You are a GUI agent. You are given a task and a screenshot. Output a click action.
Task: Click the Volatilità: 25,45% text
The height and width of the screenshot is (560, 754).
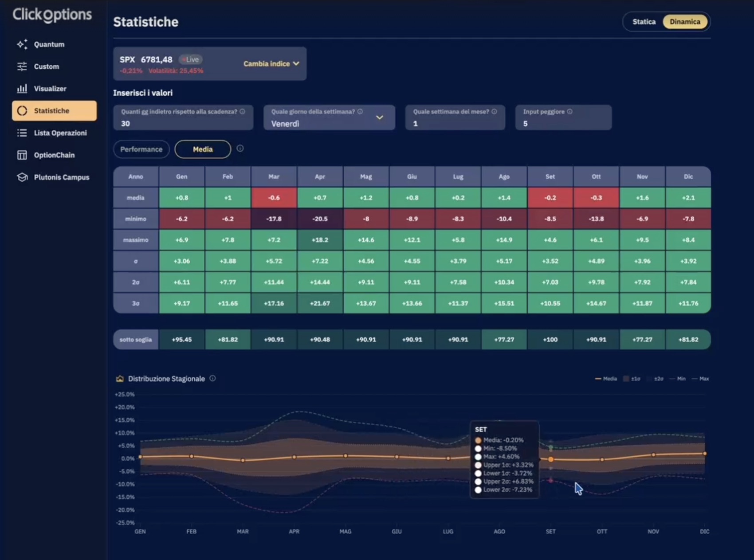176,71
